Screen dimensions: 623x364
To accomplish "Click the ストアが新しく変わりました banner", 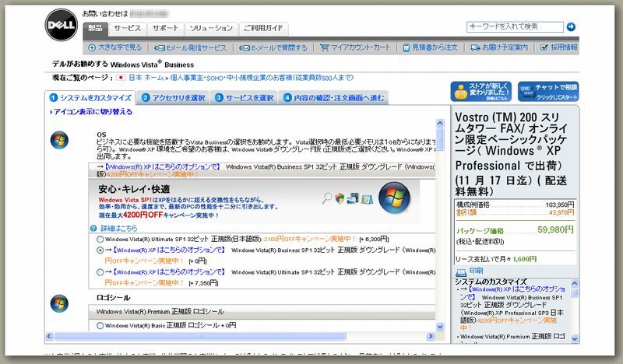I will tap(480, 91).
